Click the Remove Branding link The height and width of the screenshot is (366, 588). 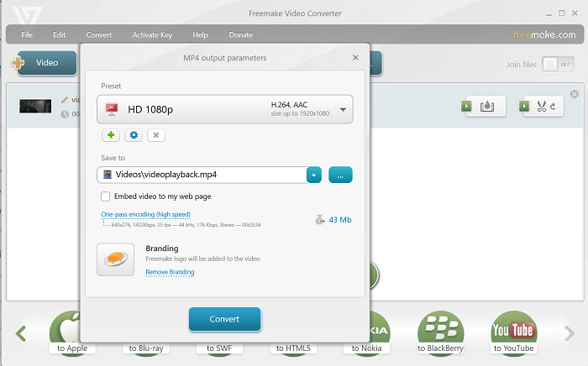[x=170, y=272]
